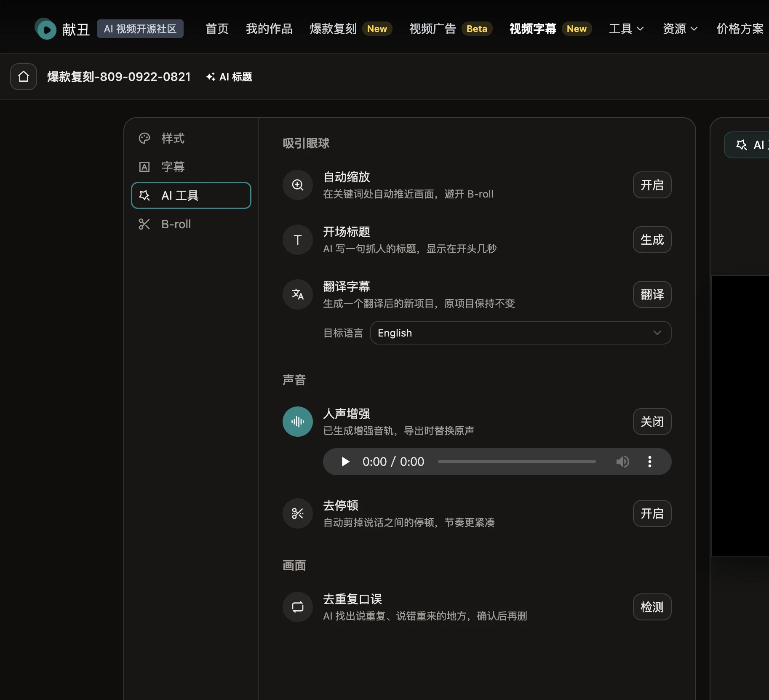Open the 目标语言 English dropdown
This screenshot has width=769, height=700.
tap(521, 333)
